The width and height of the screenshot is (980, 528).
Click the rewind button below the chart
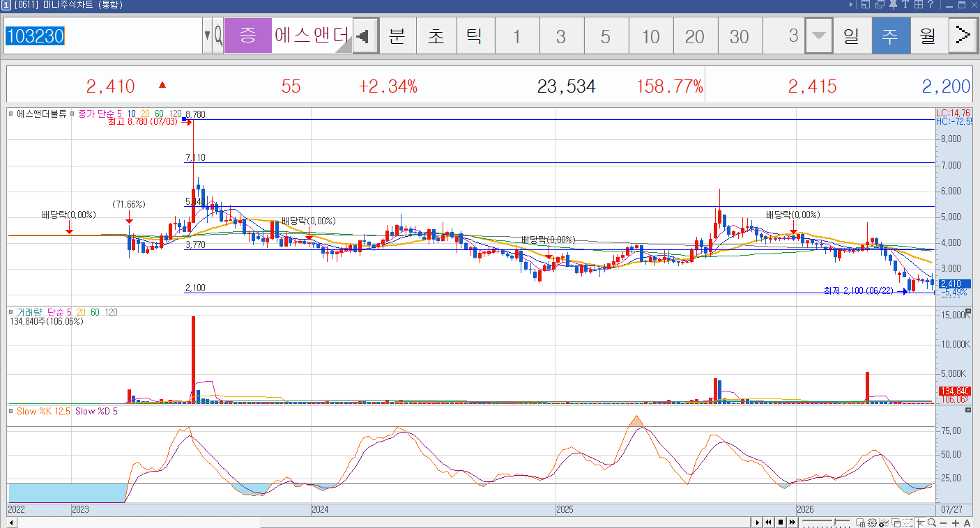click(768, 522)
